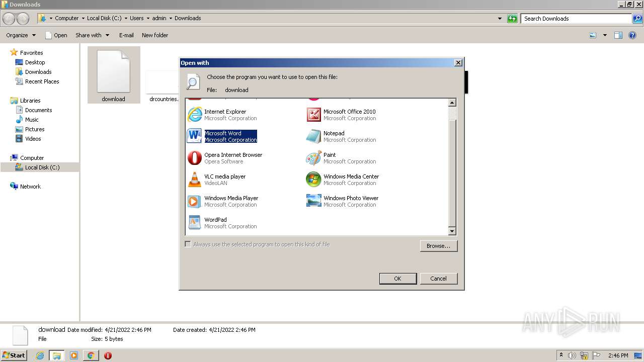Open the Documents library

[x=39, y=110]
